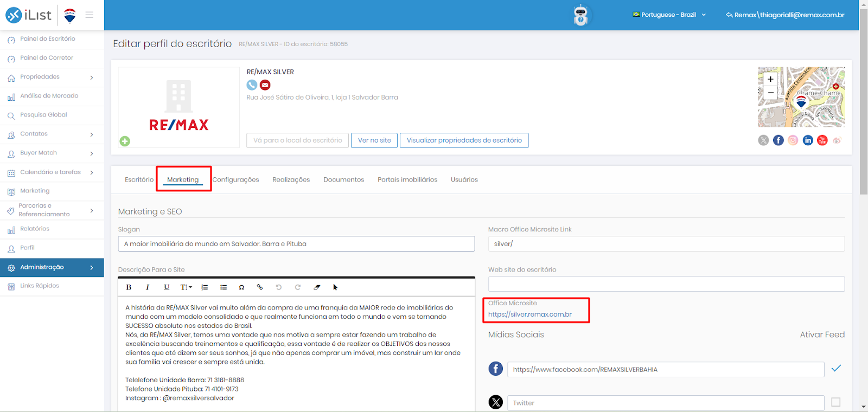
Task: Apply underline formatting in description editor
Action: tap(167, 287)
